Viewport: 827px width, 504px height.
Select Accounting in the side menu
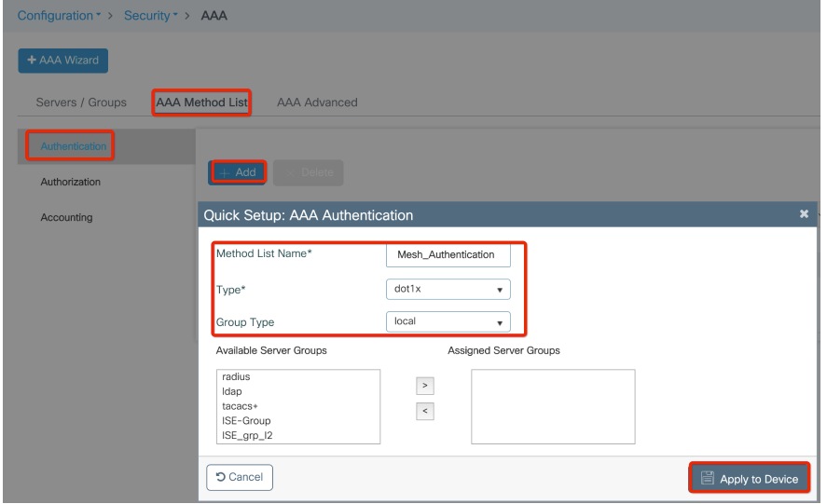66,217
